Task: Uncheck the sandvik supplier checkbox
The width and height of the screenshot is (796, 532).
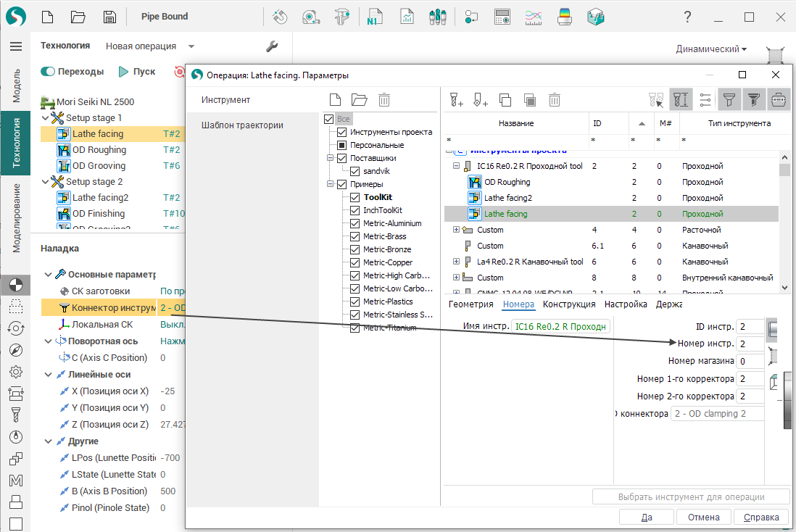Action: tap(355, 171)
